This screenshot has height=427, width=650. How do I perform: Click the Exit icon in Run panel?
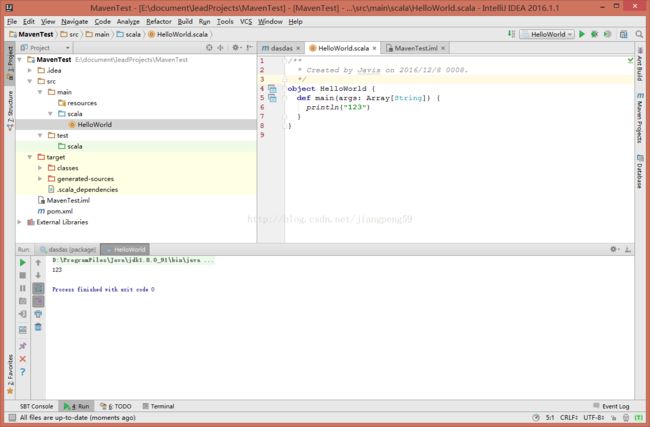click(23, 314)
